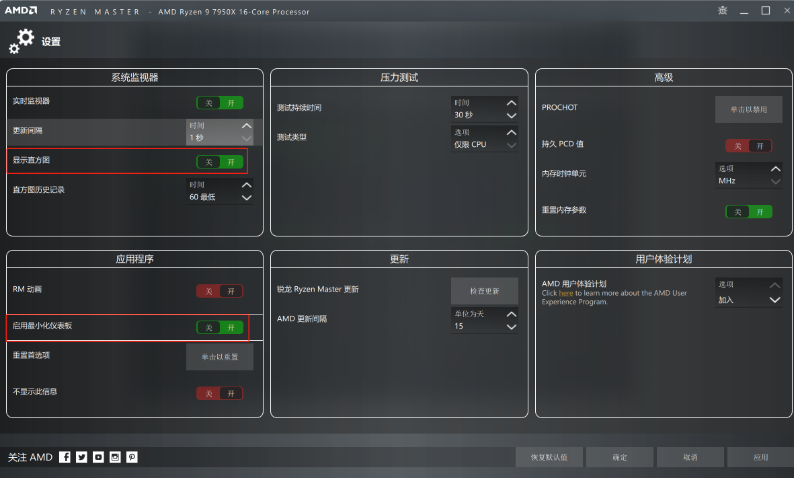Viewport: 794px width, 478px height.
Task: Click 单击以重置 for 重置首选项
Action: tap(220, 356)
